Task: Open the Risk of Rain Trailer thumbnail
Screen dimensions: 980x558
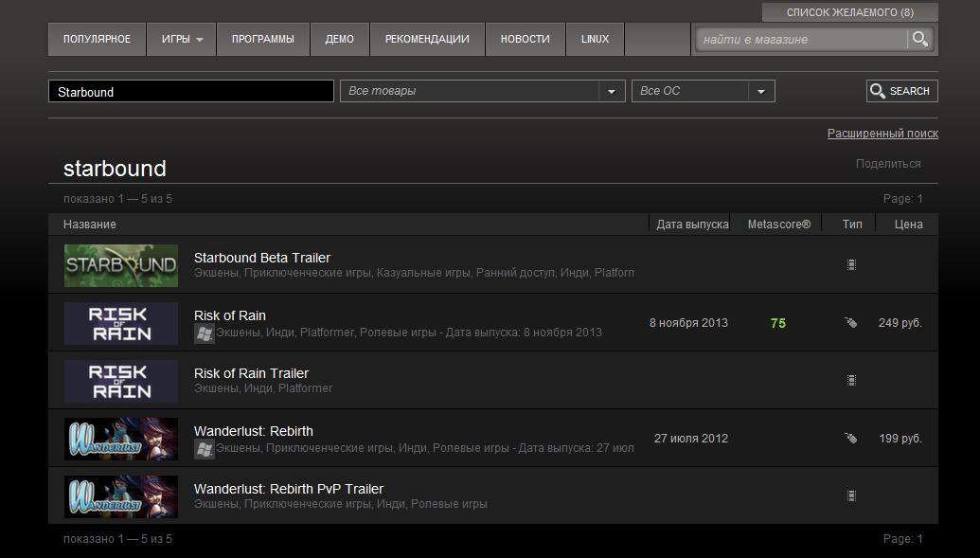Action: coord(121,381)
